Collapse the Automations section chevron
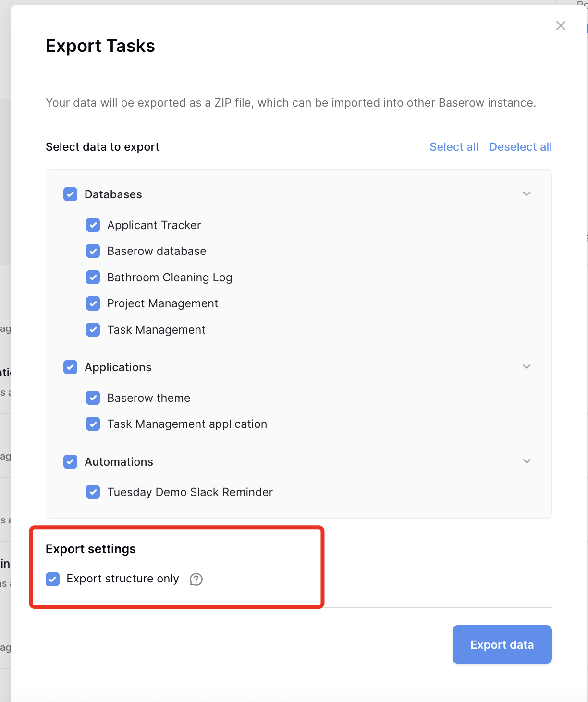The image size is (588, 702). 527,461
